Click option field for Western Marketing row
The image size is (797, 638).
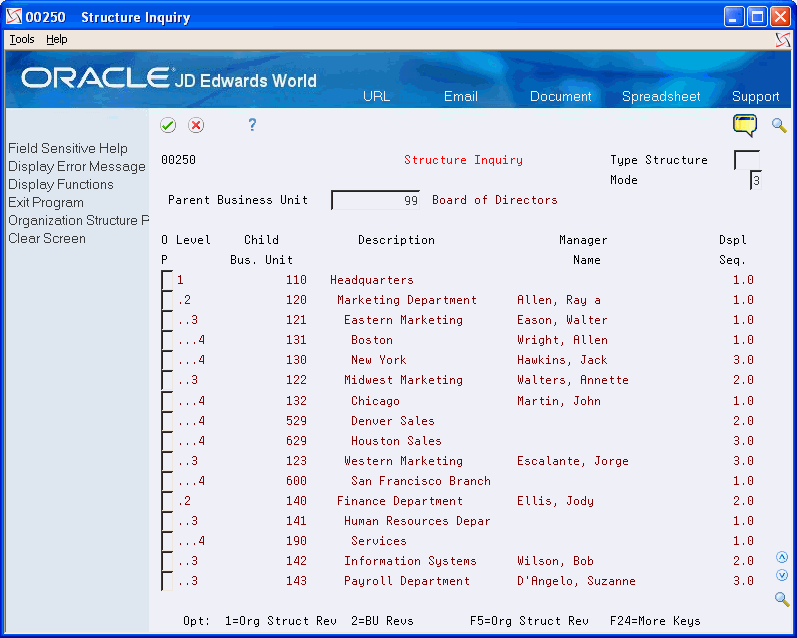point(167,461)
